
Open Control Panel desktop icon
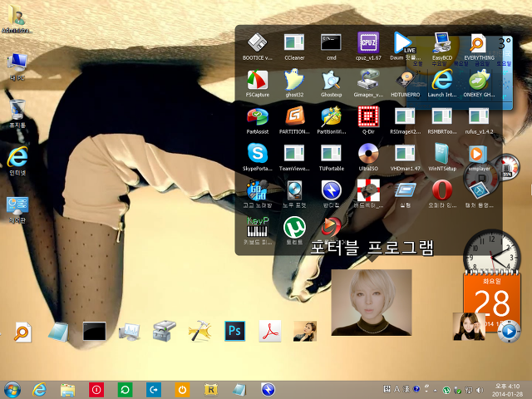pyautogui.click(x=17, y=205)
